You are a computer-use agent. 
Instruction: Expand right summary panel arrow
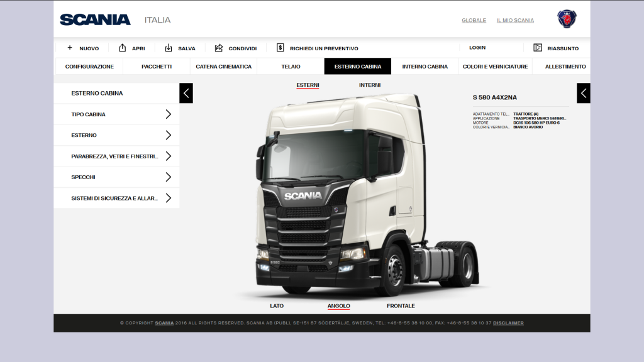tap(584, 93)
